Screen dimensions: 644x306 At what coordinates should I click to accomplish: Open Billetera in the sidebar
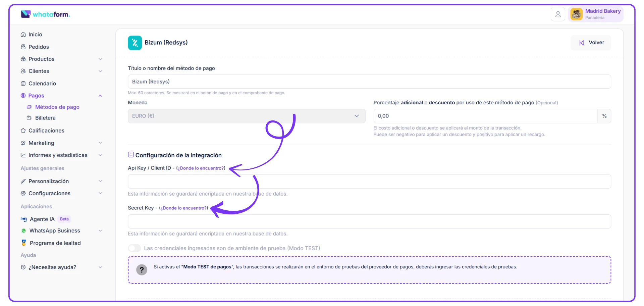[45, 118]
